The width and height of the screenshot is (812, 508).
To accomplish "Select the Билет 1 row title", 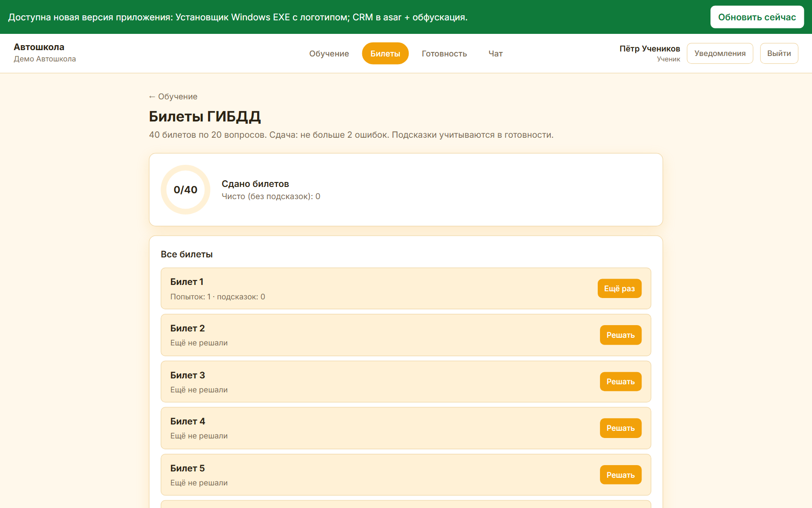I will coord(187,282).
